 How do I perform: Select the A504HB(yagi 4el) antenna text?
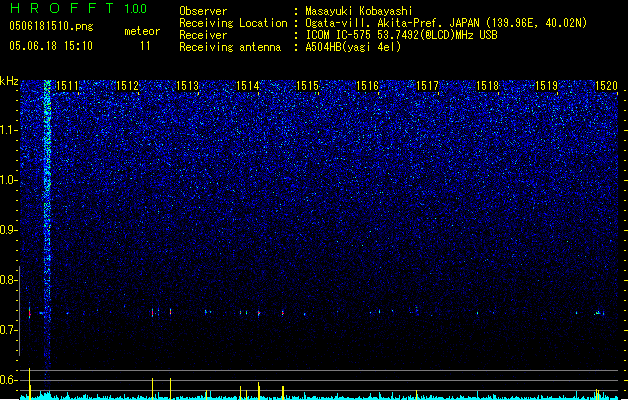click(x=353, y=47)
